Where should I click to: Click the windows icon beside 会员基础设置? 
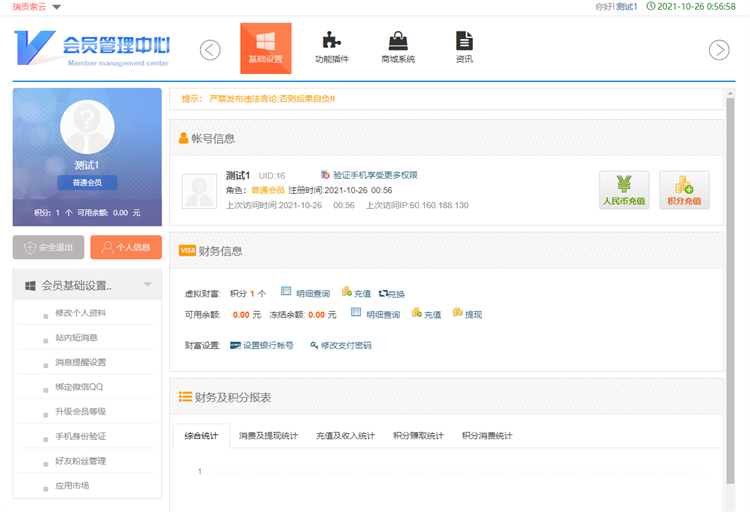coord(30,286)
